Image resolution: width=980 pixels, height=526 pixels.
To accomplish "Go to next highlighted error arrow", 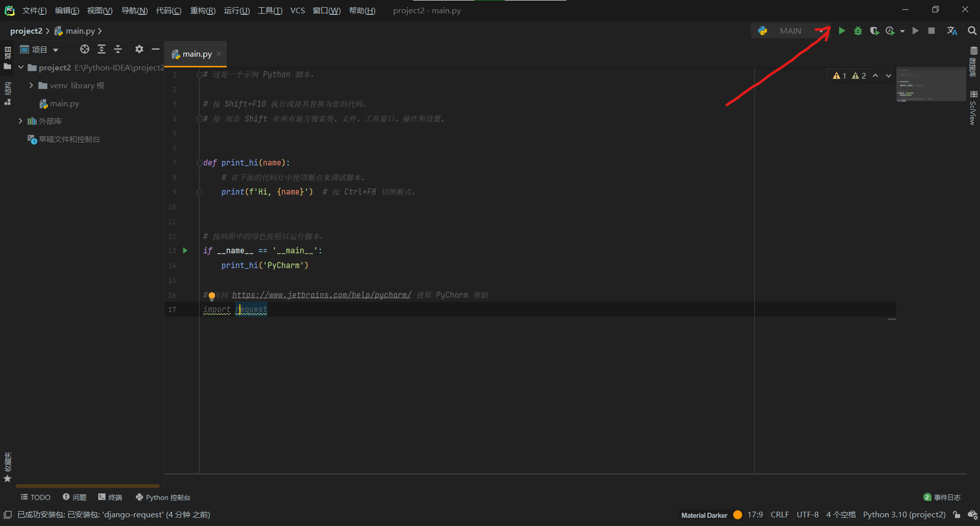I will (x=889, y=76).
